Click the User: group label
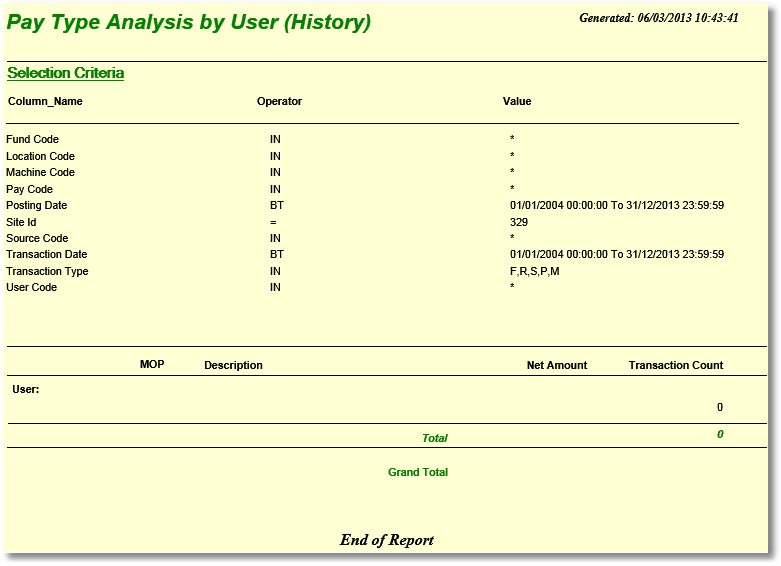The width and height of the screenshot is (781, 566). pos(26,389)
